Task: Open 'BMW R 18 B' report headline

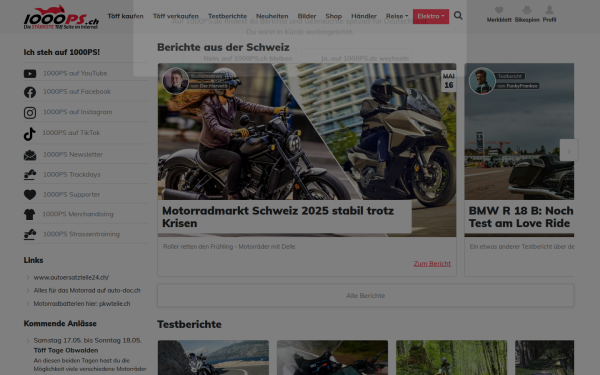Action: [521, 217]
